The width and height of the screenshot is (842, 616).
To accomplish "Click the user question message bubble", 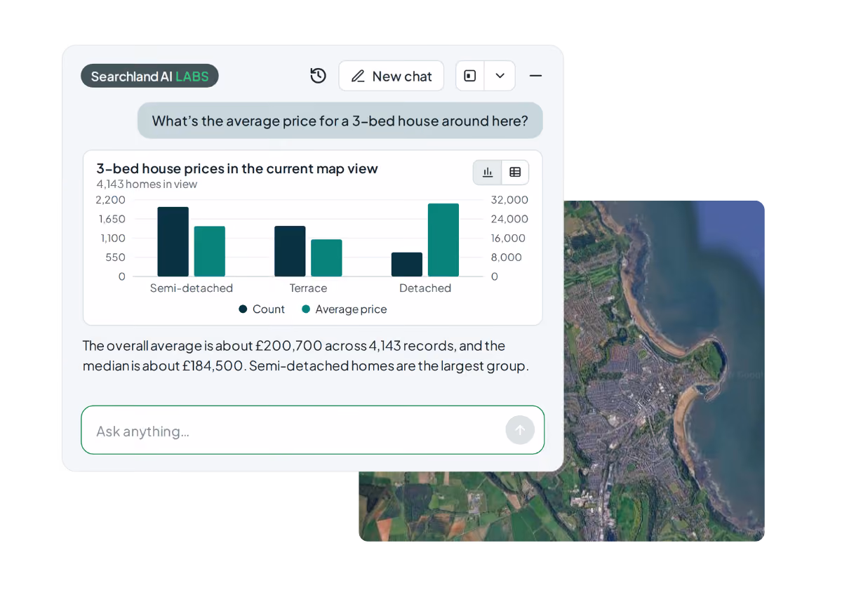I will [340, 121].
